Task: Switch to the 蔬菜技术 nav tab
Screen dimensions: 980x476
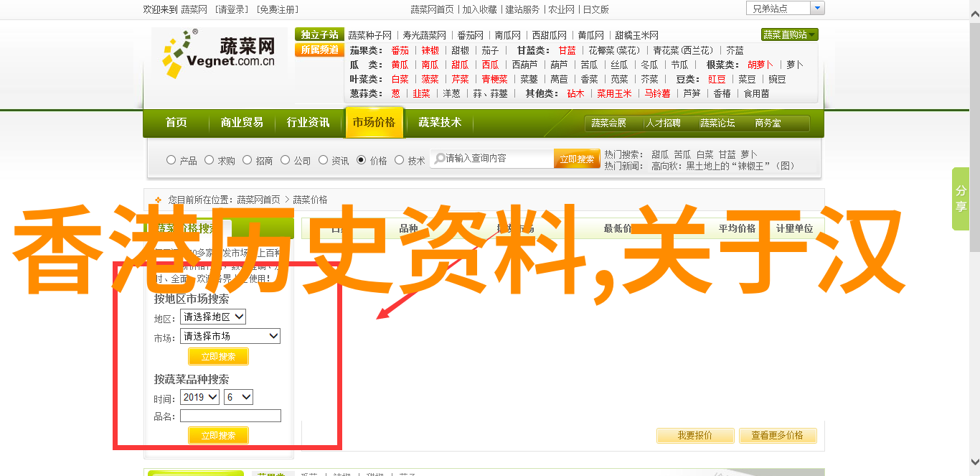Action: pos(440,123)
